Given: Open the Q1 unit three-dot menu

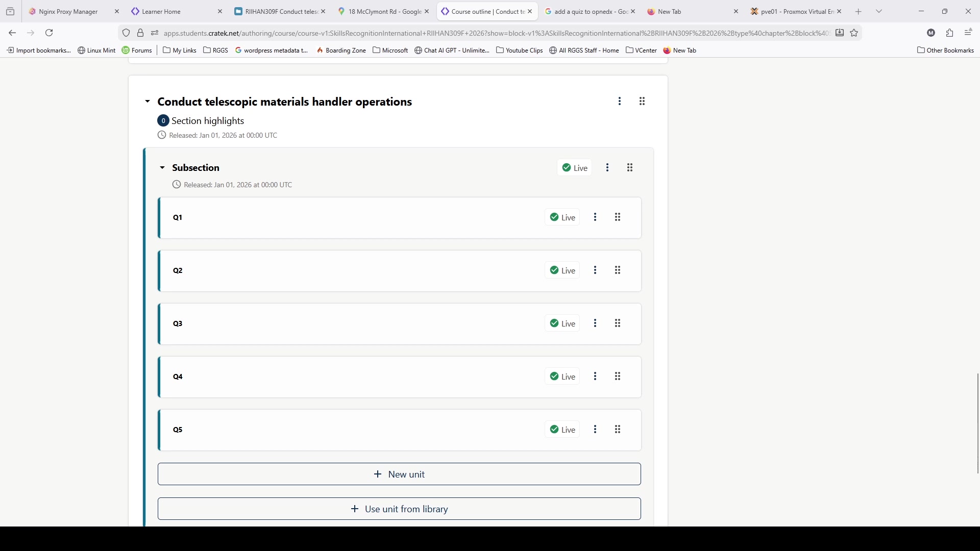Looking at the screenshot, I should point(595,217).
